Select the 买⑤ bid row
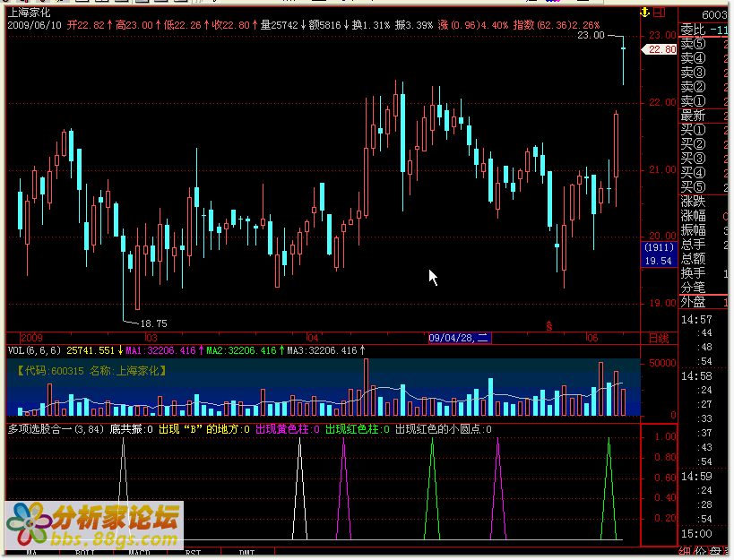The width and height of the screenshot is (734, 560). coord(704,187)
